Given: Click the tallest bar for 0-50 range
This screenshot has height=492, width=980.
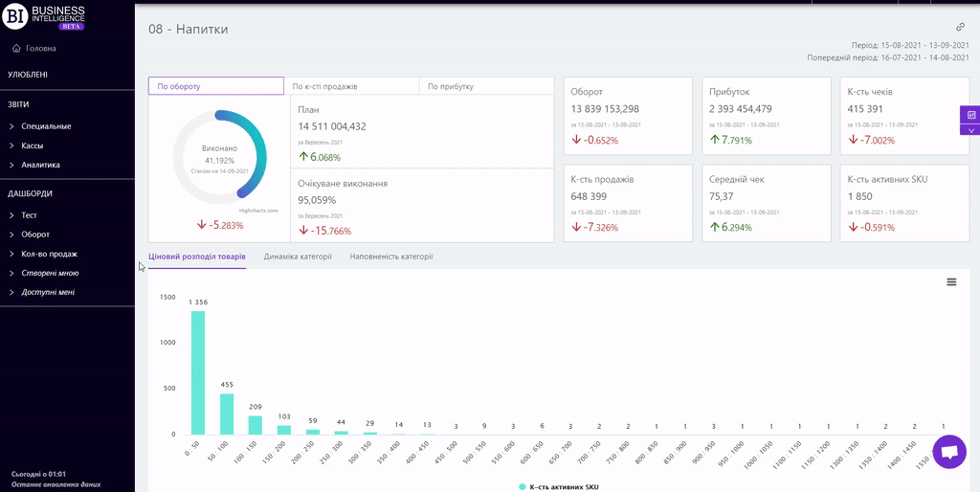Looking at the screenshot, I should coord(198,373).
